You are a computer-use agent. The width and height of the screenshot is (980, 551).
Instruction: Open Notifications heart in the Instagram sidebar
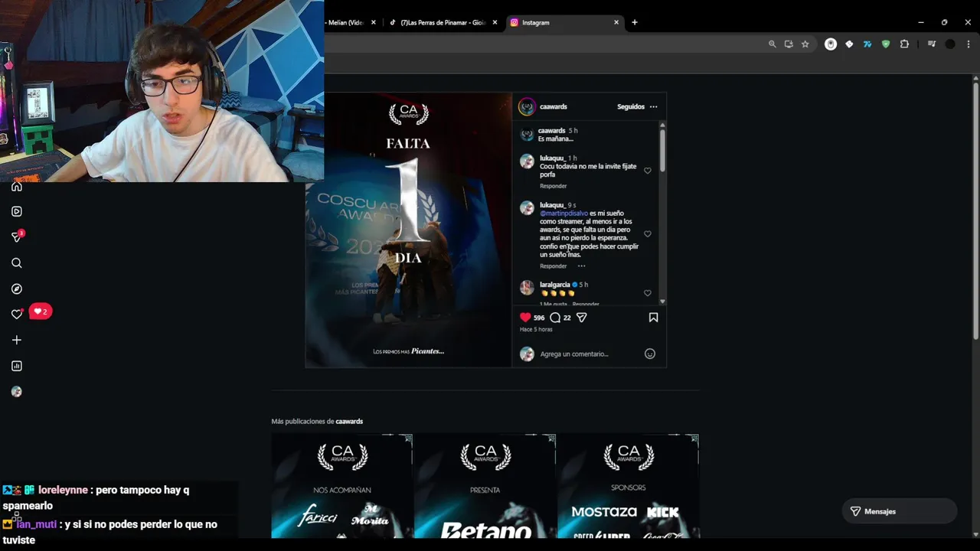[x=17, y=314]
